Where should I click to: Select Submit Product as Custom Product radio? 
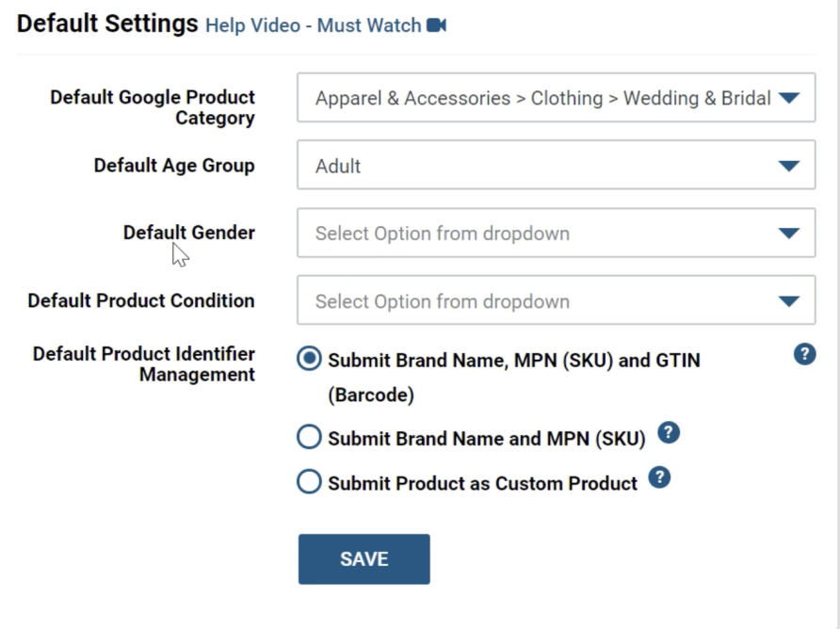[309, 482]
